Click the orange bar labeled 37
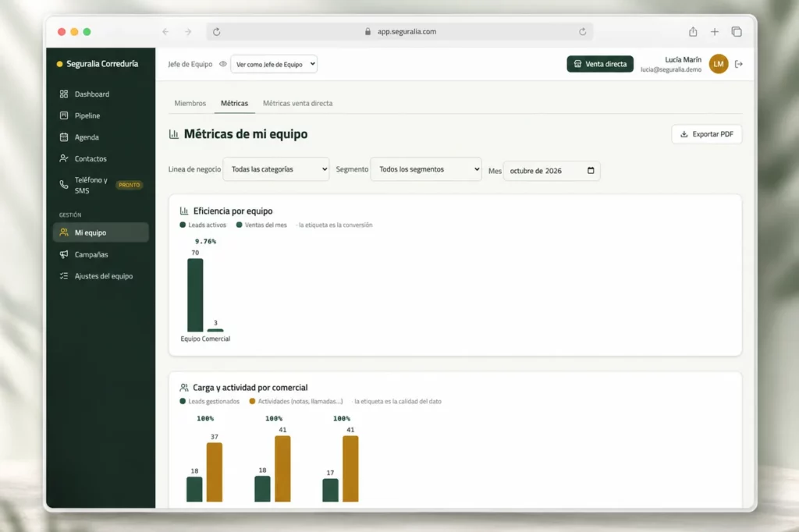799x532 pixels. [215, 472]
